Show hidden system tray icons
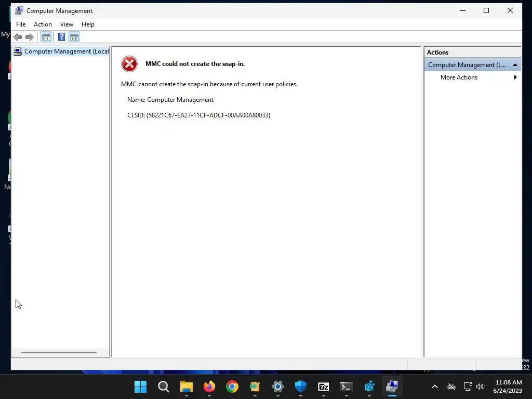Viewport: 532px width, 399px height. coord(435,387)
